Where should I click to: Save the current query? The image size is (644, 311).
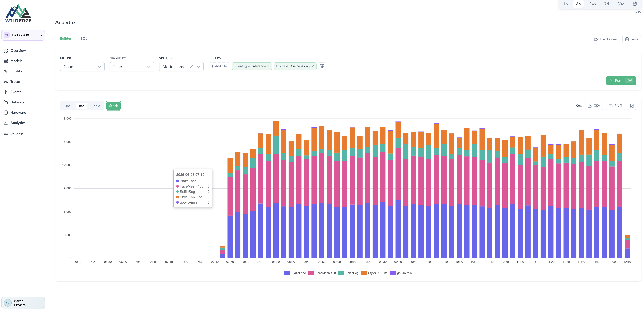click(632, 39)
